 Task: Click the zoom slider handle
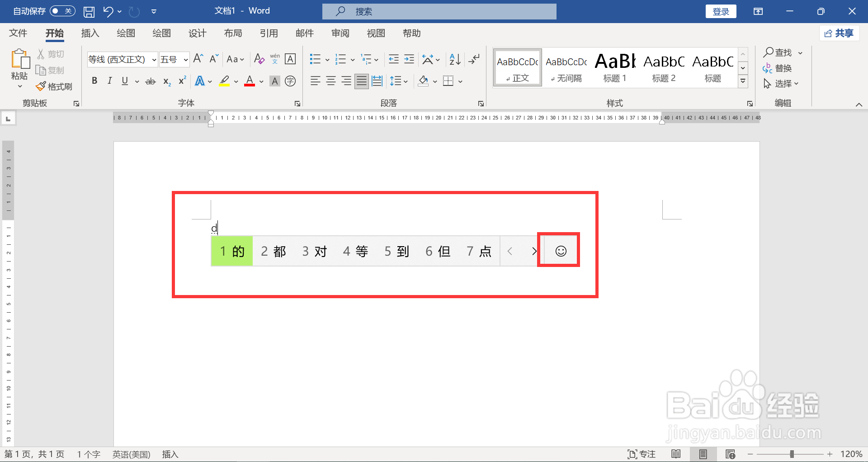[x=792, y=454]
